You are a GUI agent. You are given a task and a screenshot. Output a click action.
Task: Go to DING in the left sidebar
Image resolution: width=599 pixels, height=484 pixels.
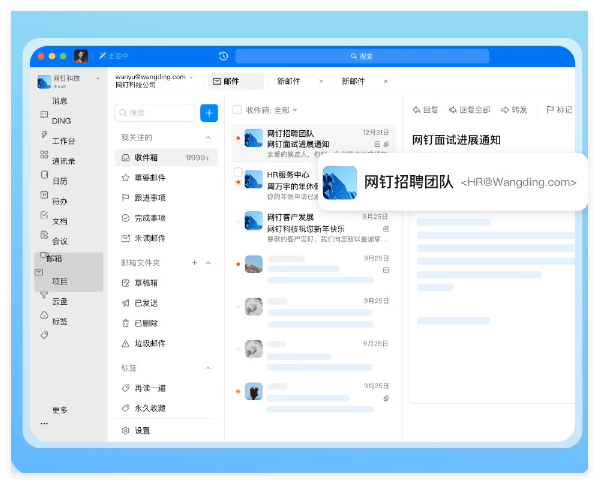(x=61, y=121)
